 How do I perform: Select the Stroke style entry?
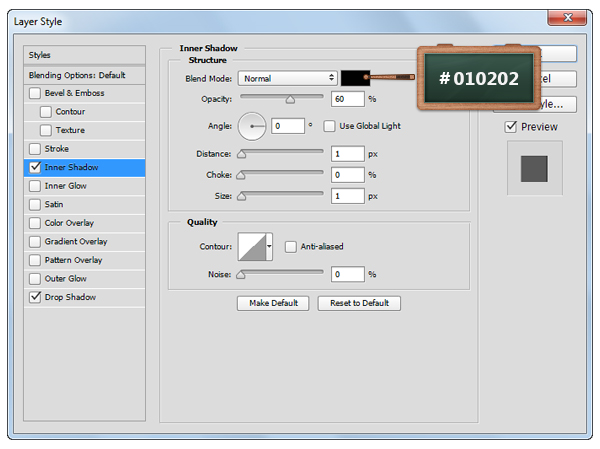57,149
